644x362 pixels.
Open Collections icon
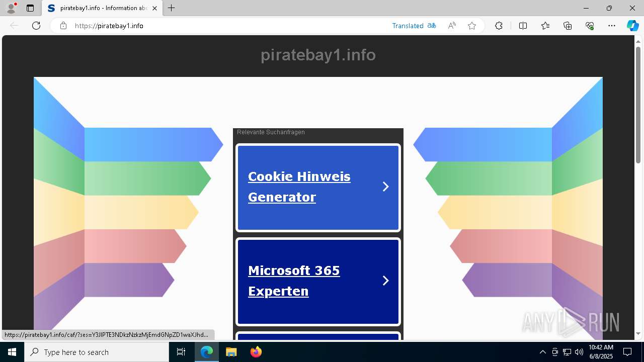[568, 26]
